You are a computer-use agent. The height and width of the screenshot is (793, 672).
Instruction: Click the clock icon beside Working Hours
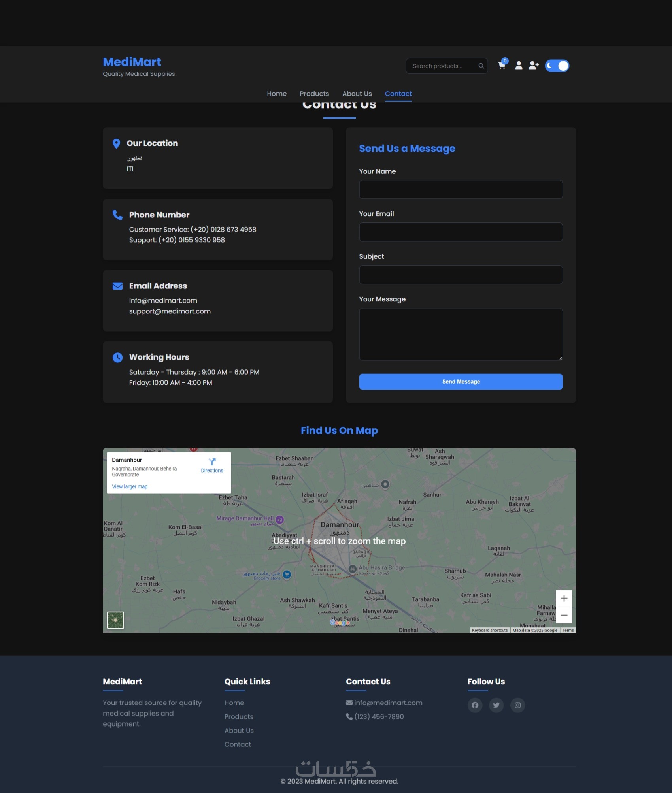117,357
